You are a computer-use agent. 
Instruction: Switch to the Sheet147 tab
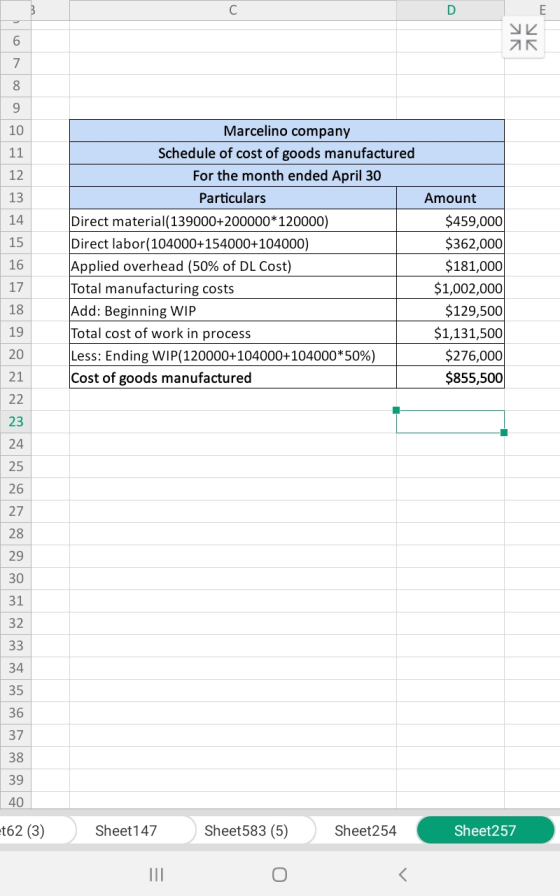pyautogui.click(x=126, y=830)
